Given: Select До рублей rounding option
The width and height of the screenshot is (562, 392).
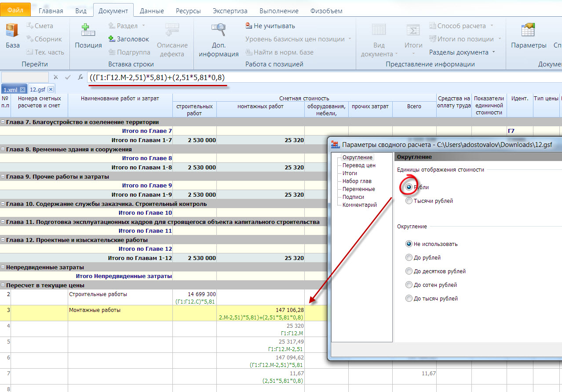Looking at the screenshot, I should pos(409,258).
